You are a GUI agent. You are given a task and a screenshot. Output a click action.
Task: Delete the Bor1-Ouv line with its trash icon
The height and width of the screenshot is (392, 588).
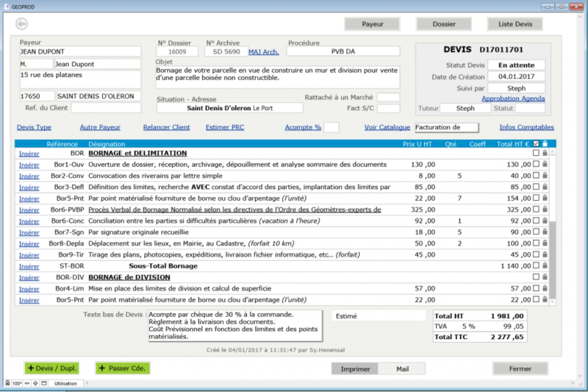click(x=545, y=165)
